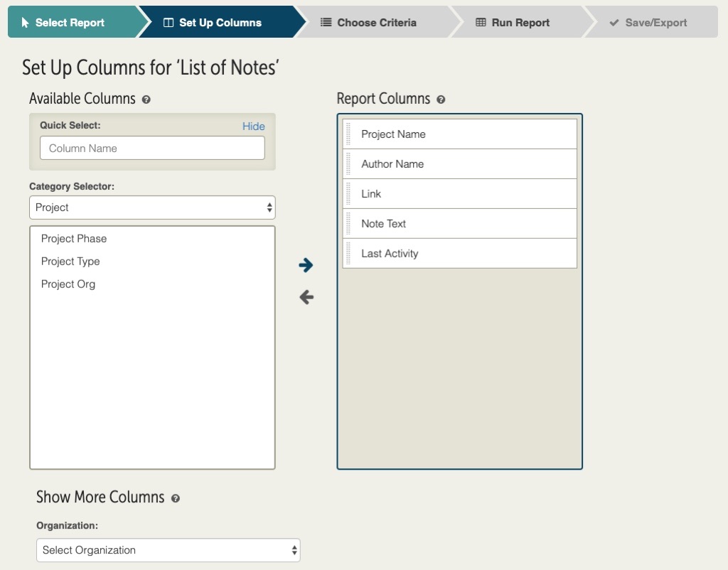Image resolution: width=728 pixels, height=570 pixels.
Task: Grab the drag handle beside Project Name
Action: tap(350, 134)
